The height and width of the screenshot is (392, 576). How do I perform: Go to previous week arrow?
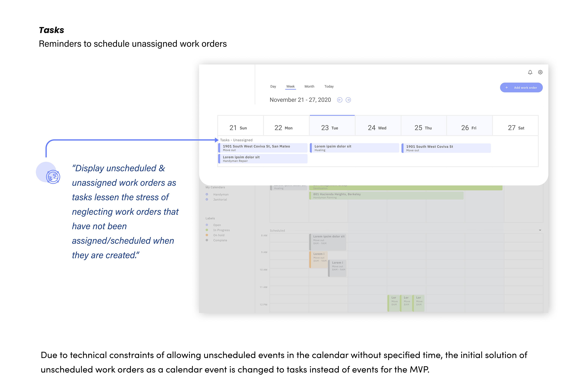click(x=340, y=100)
